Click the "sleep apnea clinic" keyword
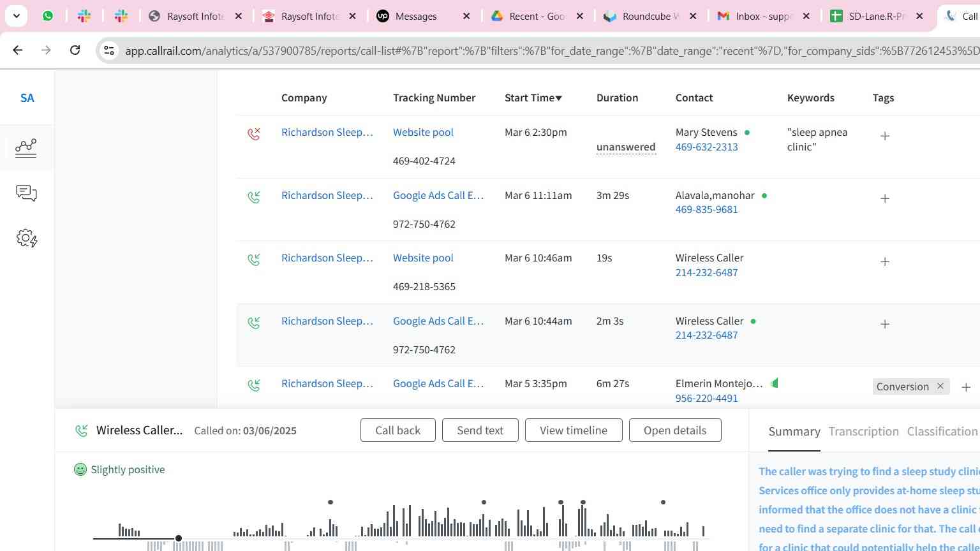This screenshot has height=551, width=980. 817,140
